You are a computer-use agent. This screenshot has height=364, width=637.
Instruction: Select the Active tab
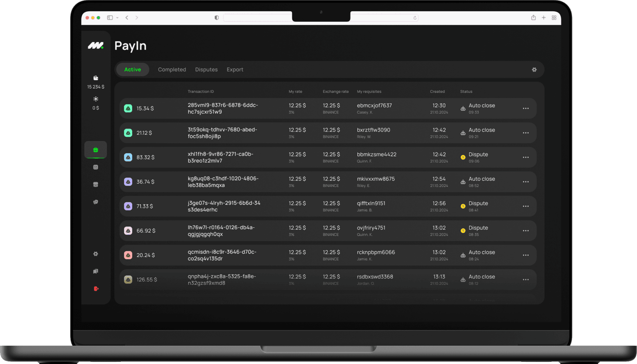(x=133, y=70)
